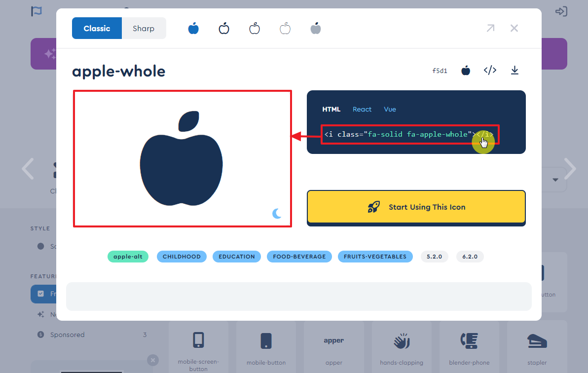The image size is (588, 373).
Task: Select the light outline apple style icon
Action: coord(255,28)
